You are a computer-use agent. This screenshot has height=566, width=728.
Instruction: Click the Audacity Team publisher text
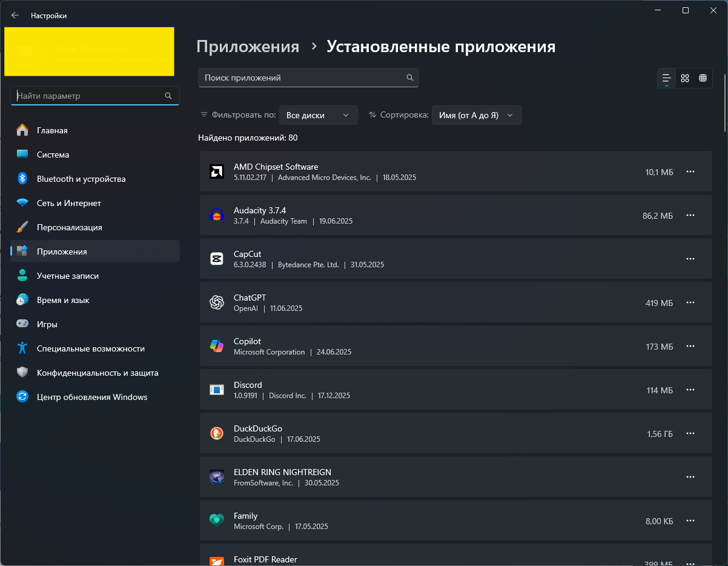pyautogui.click(x=283, y=221)
